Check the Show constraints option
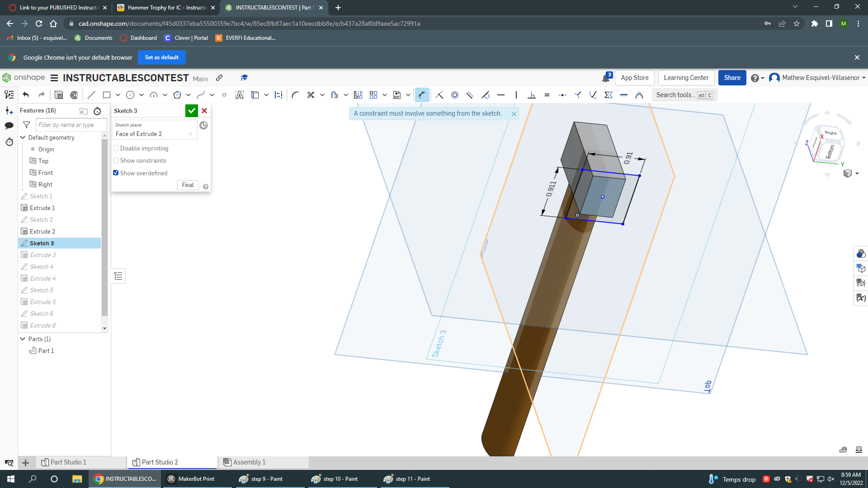 click(x=116, y=160)
